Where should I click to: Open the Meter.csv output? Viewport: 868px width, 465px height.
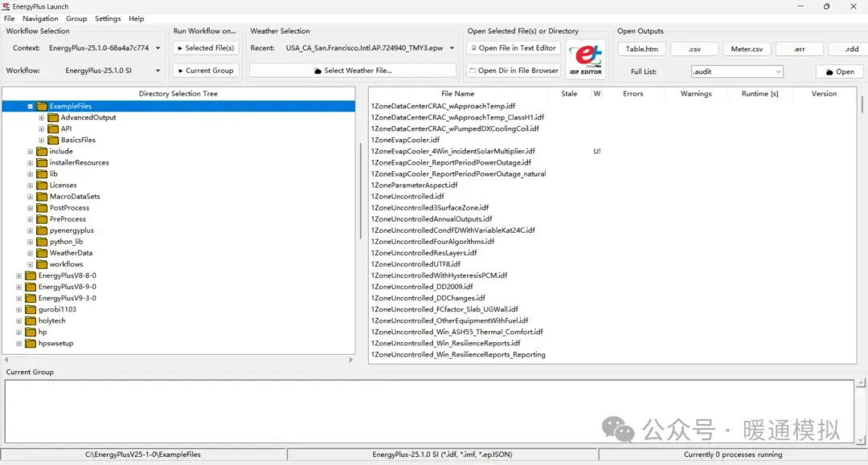[x=747, y=49]
